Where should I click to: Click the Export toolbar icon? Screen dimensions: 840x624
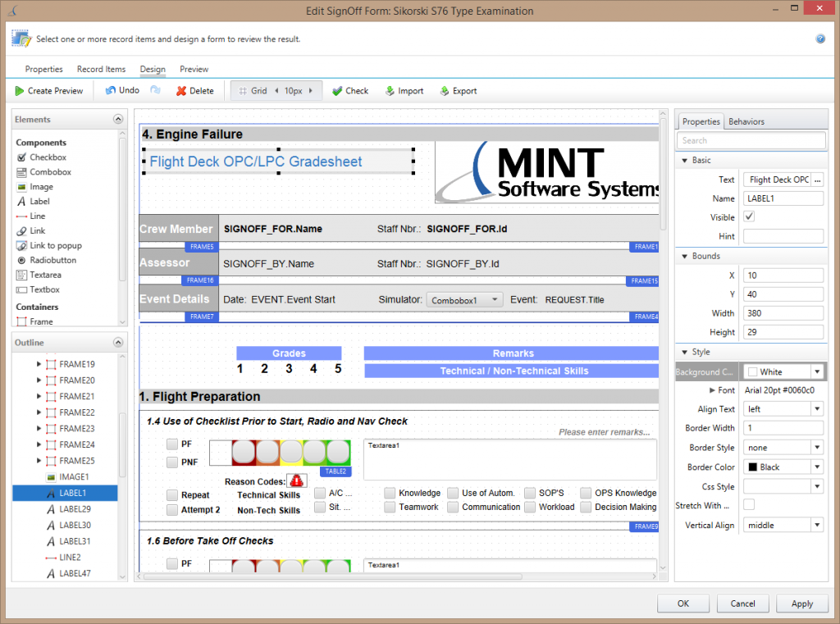point(445,91)
